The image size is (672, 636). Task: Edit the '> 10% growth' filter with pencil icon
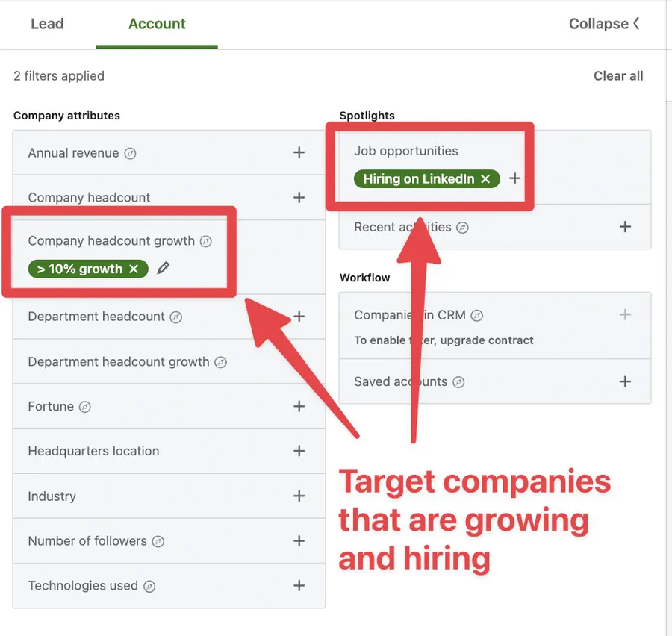[163, 269]
